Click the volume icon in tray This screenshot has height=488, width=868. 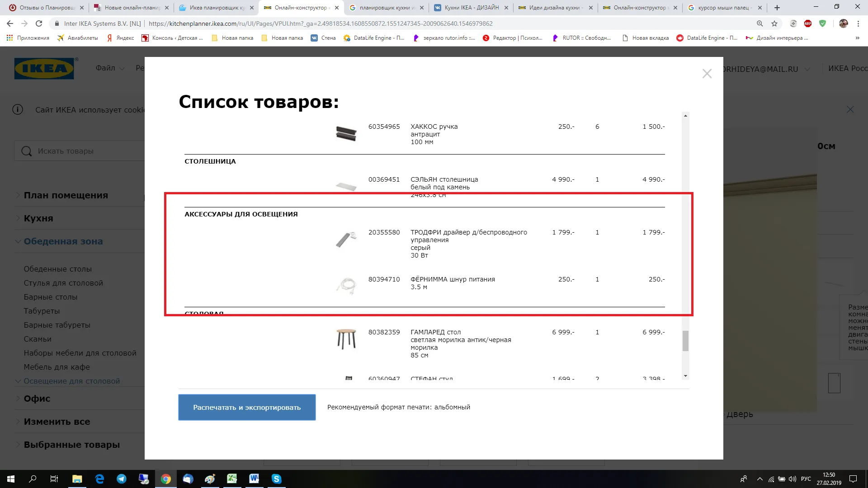(792, 479)
